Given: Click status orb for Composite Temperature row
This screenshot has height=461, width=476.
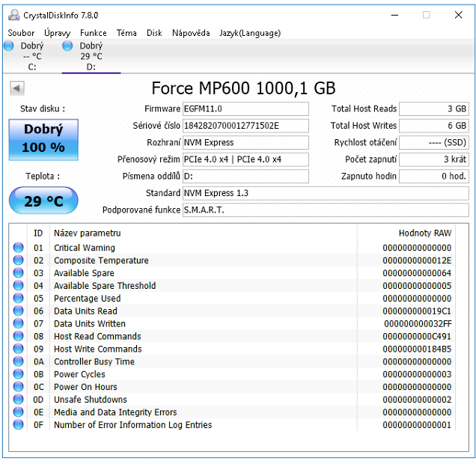Looking at the screenshot, I should point(18,260).
